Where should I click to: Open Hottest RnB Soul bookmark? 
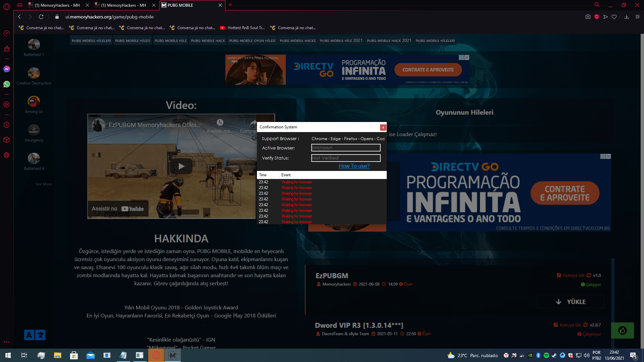point(243,28)
